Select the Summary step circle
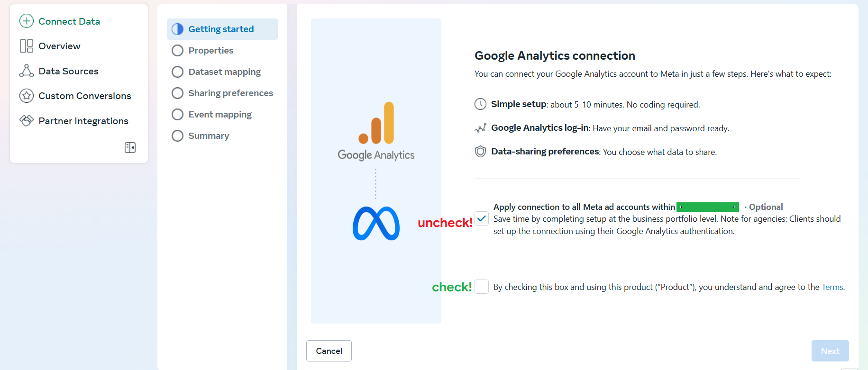 click(x=177, y=136)
